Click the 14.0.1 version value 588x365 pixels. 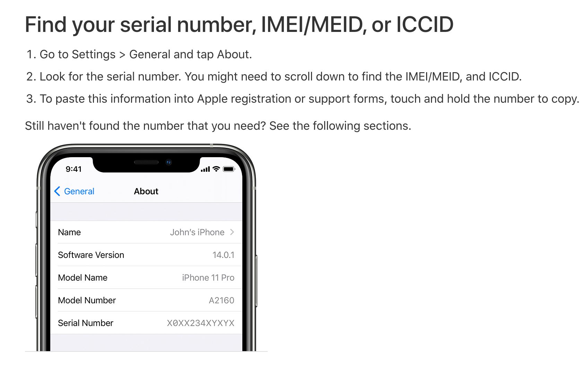pyautogui.click(x=223, y=255)
